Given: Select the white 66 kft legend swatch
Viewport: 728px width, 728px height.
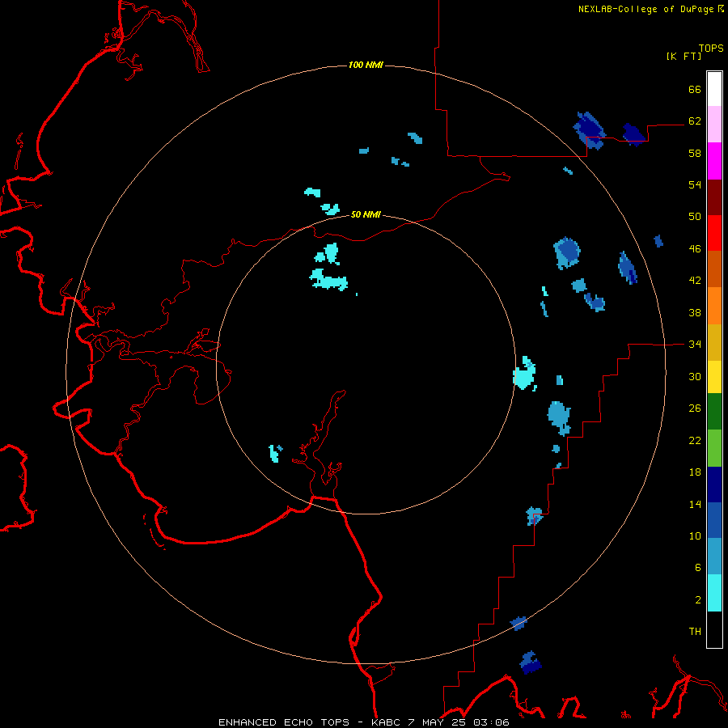Looking at the screenshot, I should pos(714,89).
